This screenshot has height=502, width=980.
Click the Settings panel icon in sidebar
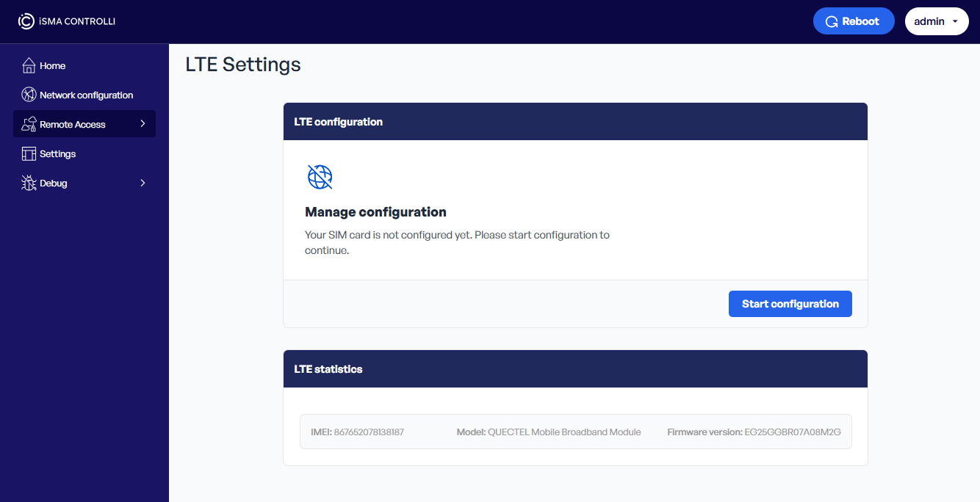[x=29, y=154]
